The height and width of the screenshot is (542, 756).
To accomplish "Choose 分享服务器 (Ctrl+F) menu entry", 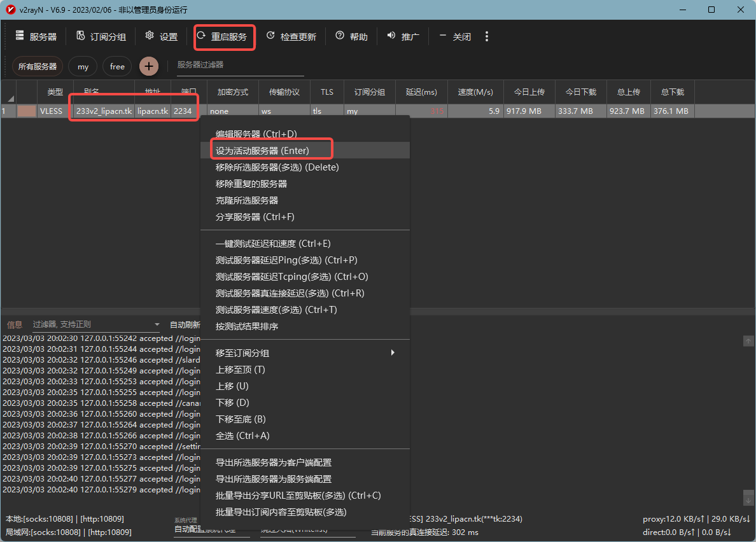I will (x=305, y=217).
